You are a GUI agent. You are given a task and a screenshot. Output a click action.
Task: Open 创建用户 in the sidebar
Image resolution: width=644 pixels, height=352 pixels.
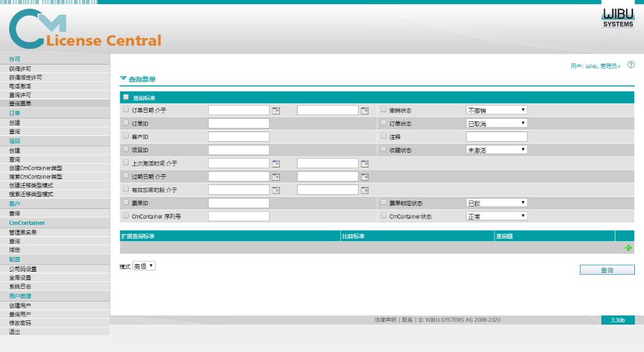(20, 306)
